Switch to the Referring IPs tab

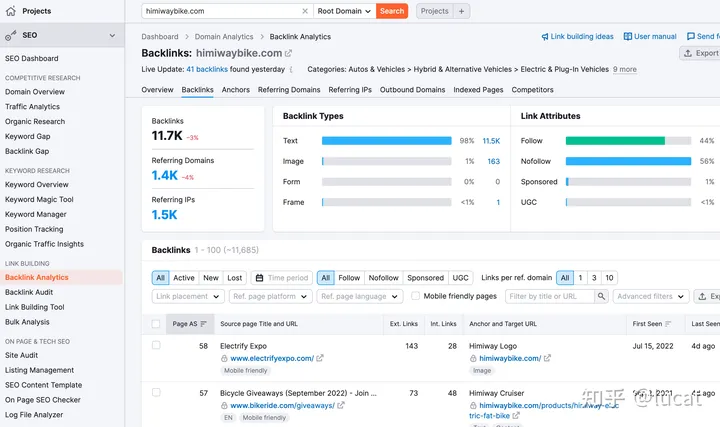pos(350,90)
